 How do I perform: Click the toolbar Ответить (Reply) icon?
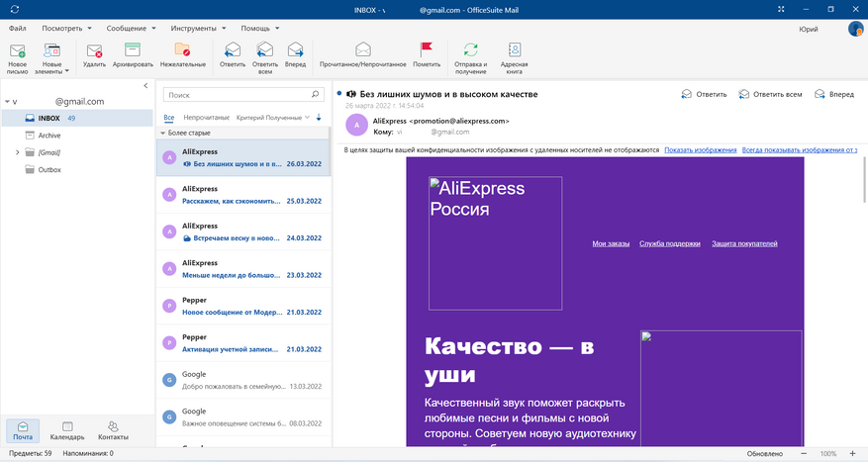tap(233, 49)
